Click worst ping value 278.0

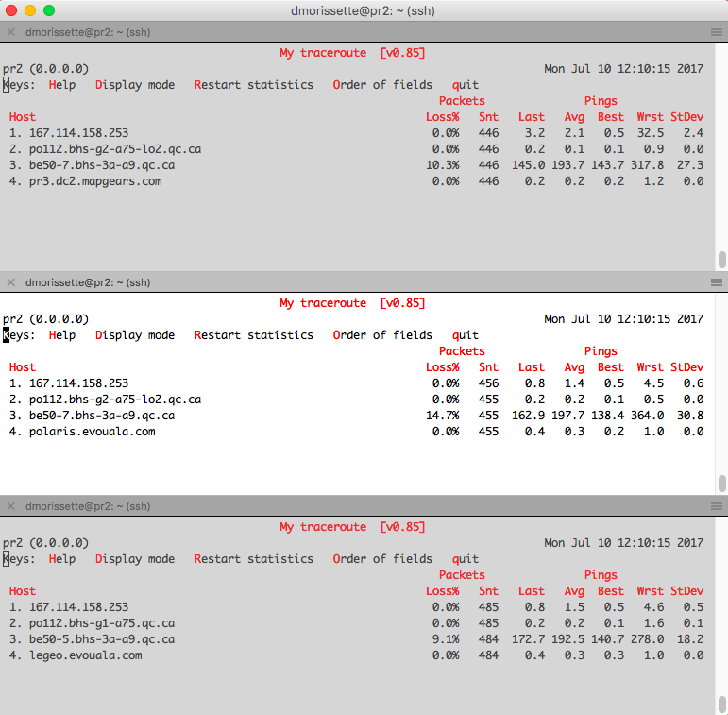coord(647,639)
